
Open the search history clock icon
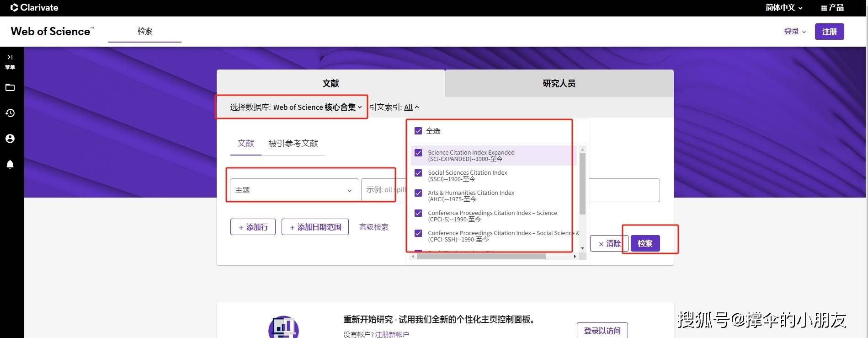pos(10,113)
